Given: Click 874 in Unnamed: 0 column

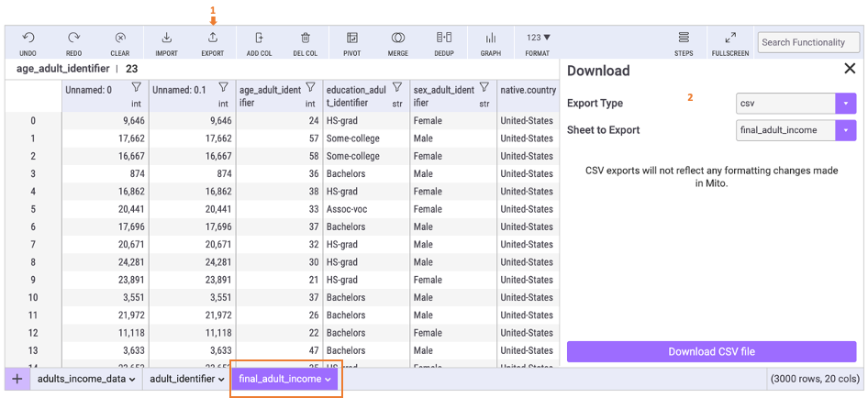Looking at the screenshot, I should click(x=136, y=174).
